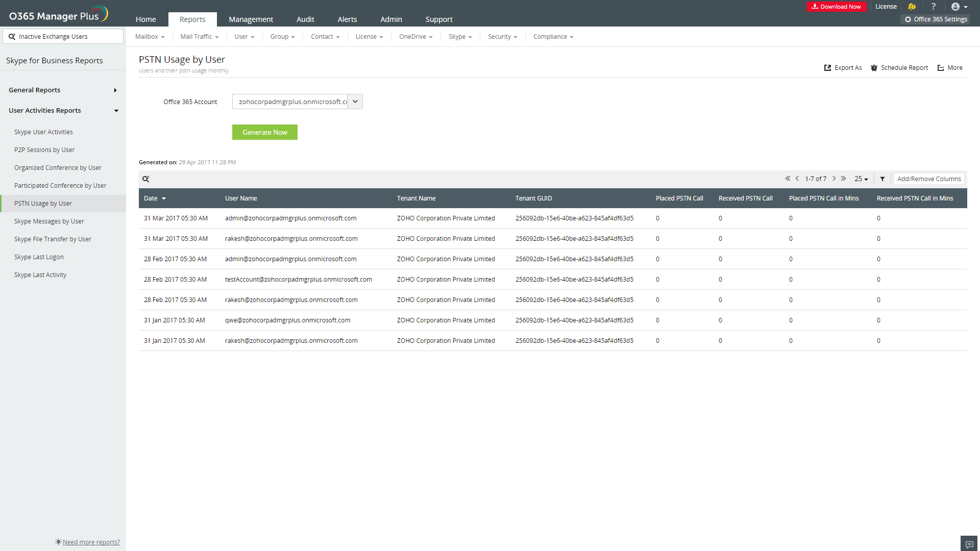The height and width of the screenshot is (551, 980).
Task: Switch to the Management tab
Action: tap(251, 19)
